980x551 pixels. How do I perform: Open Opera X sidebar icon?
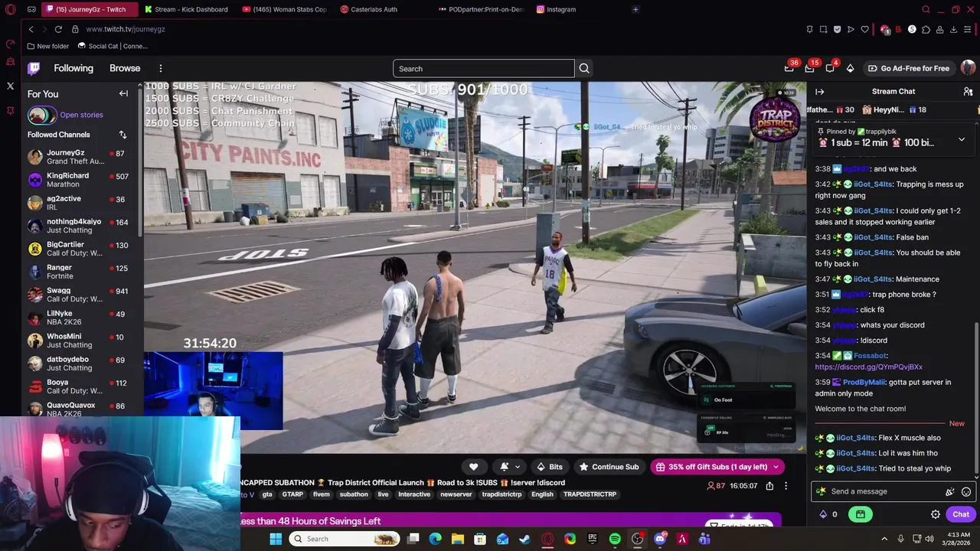10,86
